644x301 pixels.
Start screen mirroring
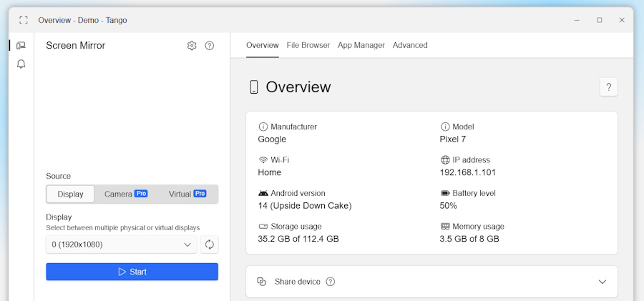(132, 272)
